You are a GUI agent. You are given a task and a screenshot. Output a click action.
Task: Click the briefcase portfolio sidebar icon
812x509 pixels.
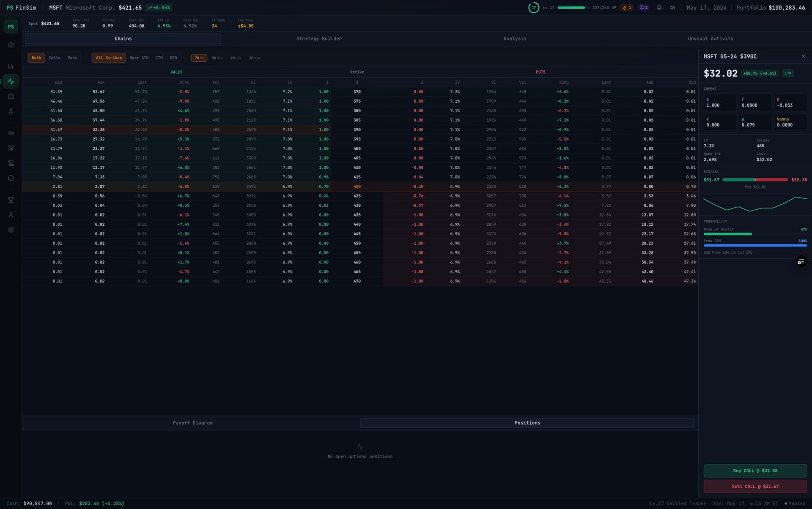pyautogui.click(x=11, y=96)
